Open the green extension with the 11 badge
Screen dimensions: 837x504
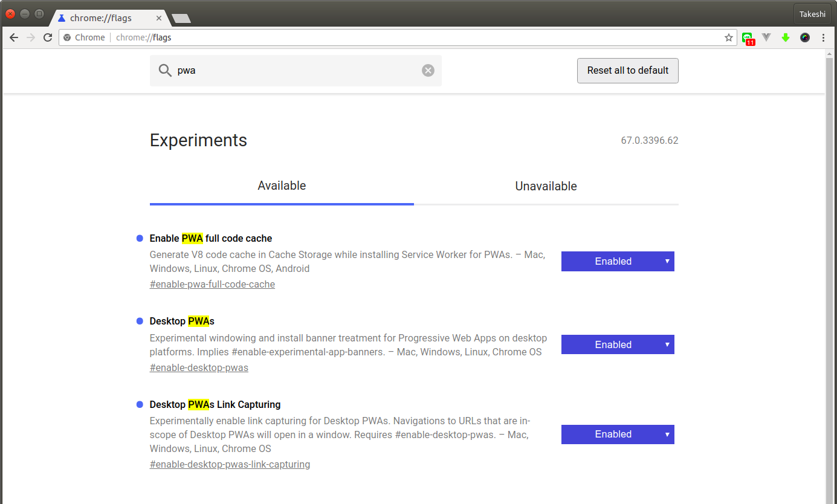[748, 38]
